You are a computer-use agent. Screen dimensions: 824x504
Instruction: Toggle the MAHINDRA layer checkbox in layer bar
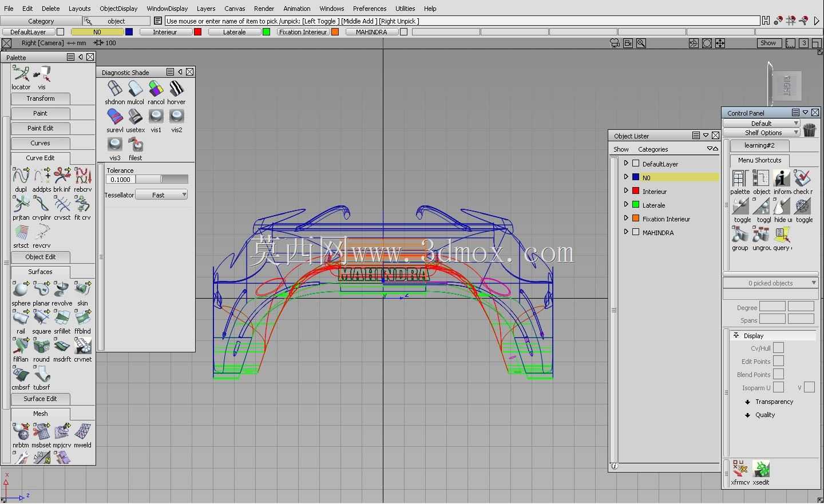403,32
